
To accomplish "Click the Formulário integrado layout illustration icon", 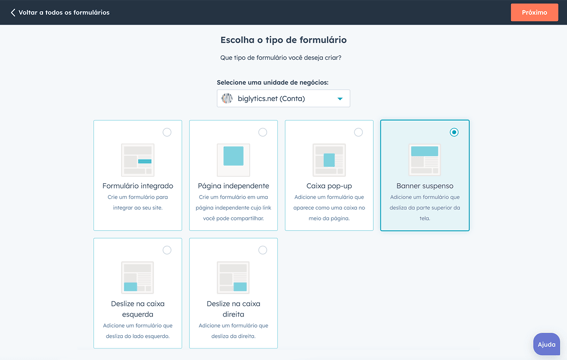I will click(x=137, y=160).
